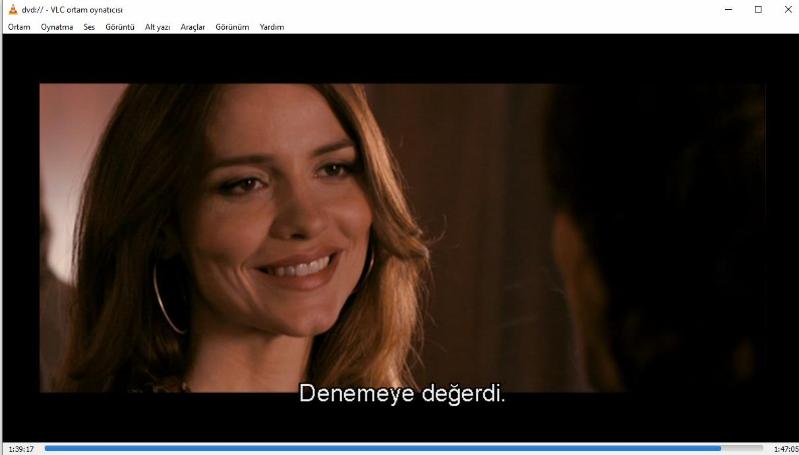This screenshot has height=455, width=799.
Task: Toggle the total time 1:47:05 label
Action: 785,449
